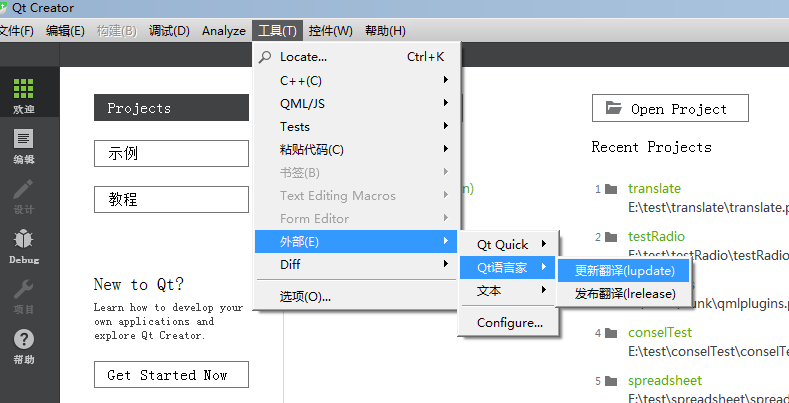789x403 pixels.
Task: Choose 发布翻译(lrelease) entry
Action: click(x=624, y=294)
